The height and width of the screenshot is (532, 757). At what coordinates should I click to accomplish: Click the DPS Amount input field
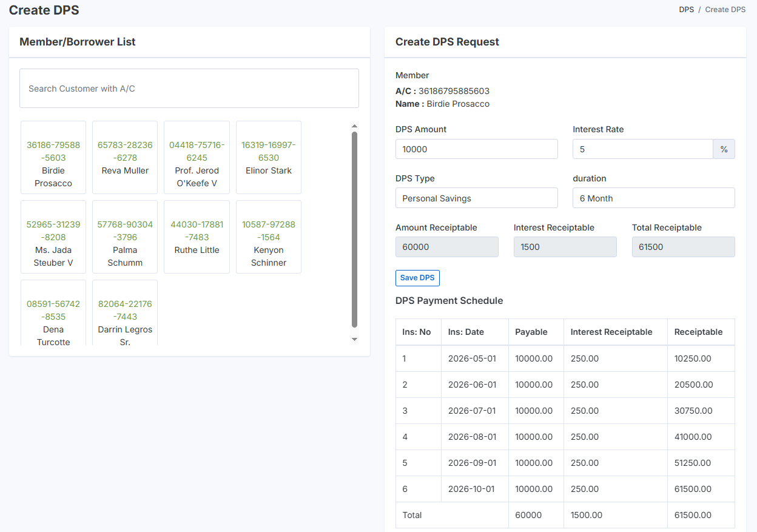tap(476, 149)
